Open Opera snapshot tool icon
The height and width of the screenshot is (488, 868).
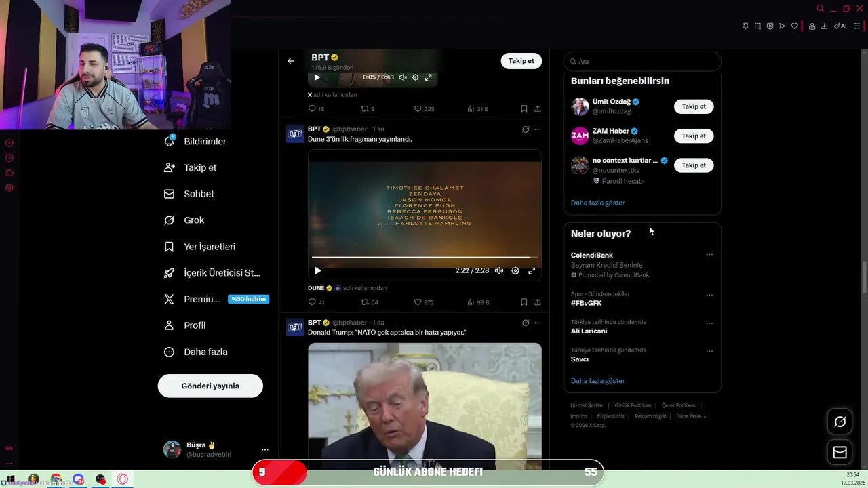coord(757,26)
